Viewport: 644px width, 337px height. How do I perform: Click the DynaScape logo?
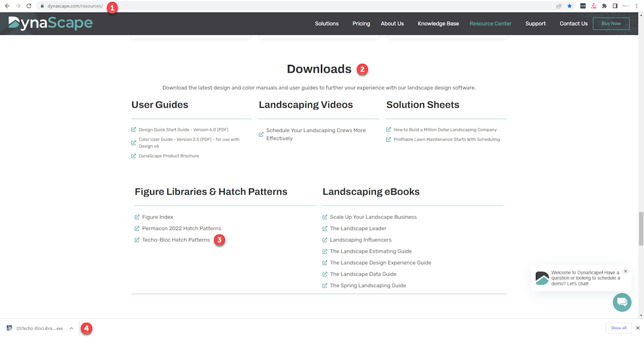[50, 23]
